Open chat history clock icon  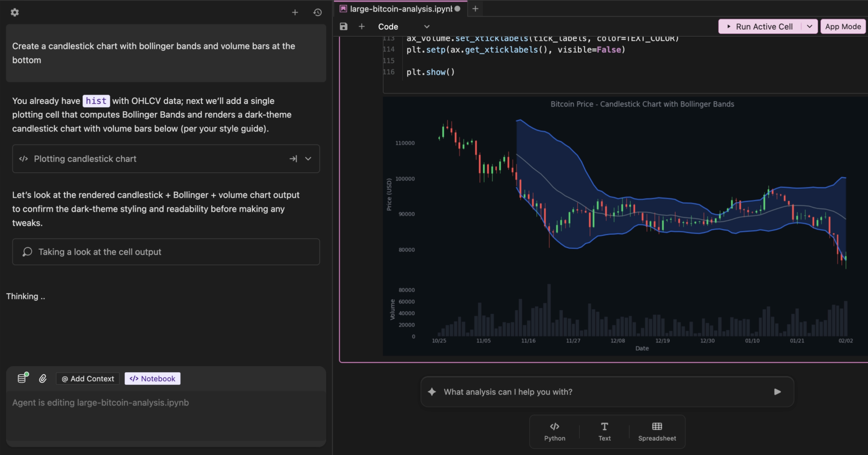click(318, 13)
